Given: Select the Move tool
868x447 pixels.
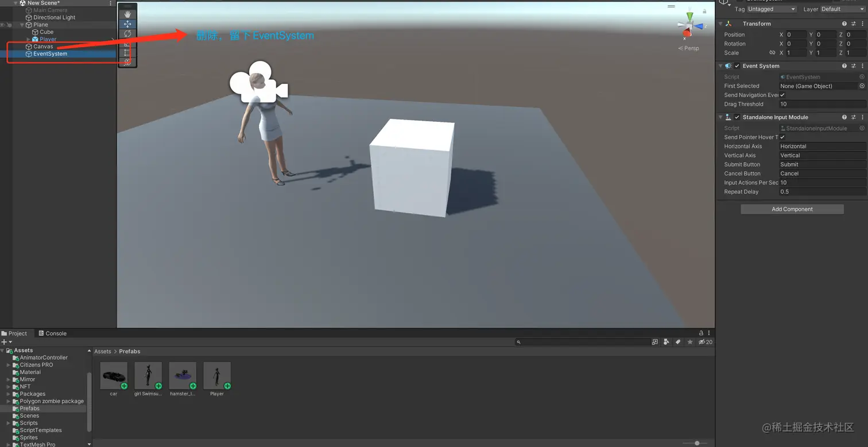Looking at the screenshot, I should [127, 24].
